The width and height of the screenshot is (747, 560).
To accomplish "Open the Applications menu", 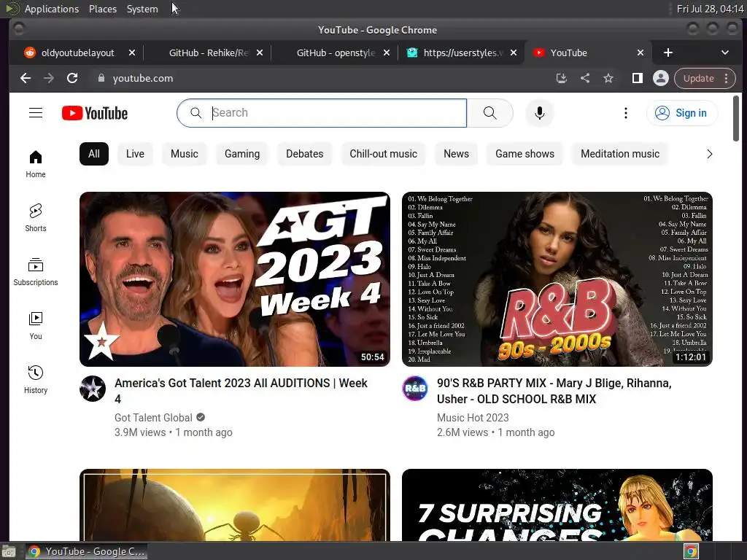I will (52, 9).
